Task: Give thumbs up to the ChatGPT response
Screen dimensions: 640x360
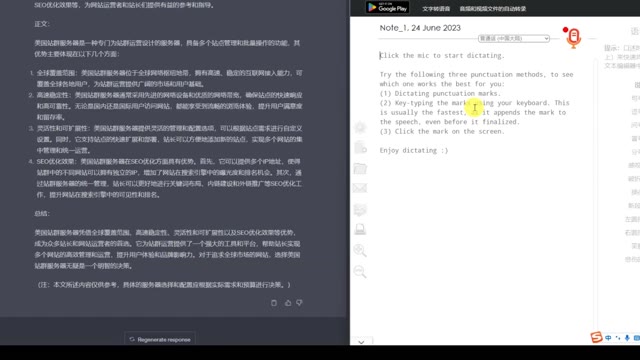Action: pyautogui.click(x=288, y=303)
